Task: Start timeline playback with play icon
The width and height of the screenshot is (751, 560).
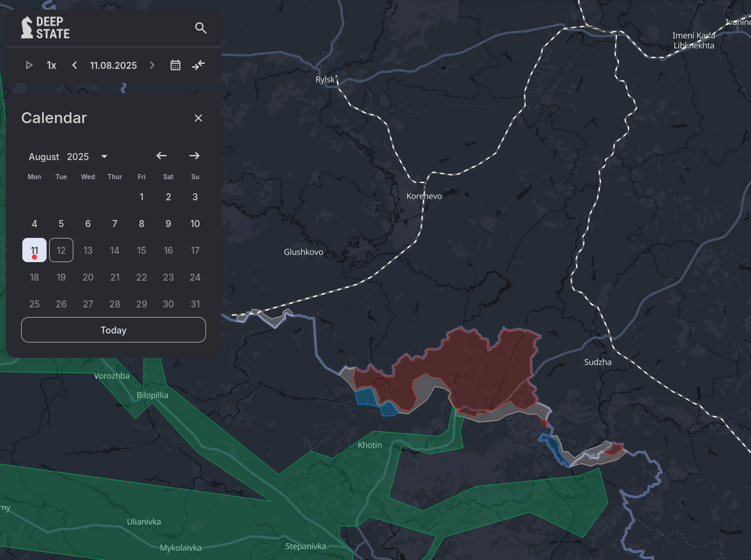Action: click(x=29, y=65)
